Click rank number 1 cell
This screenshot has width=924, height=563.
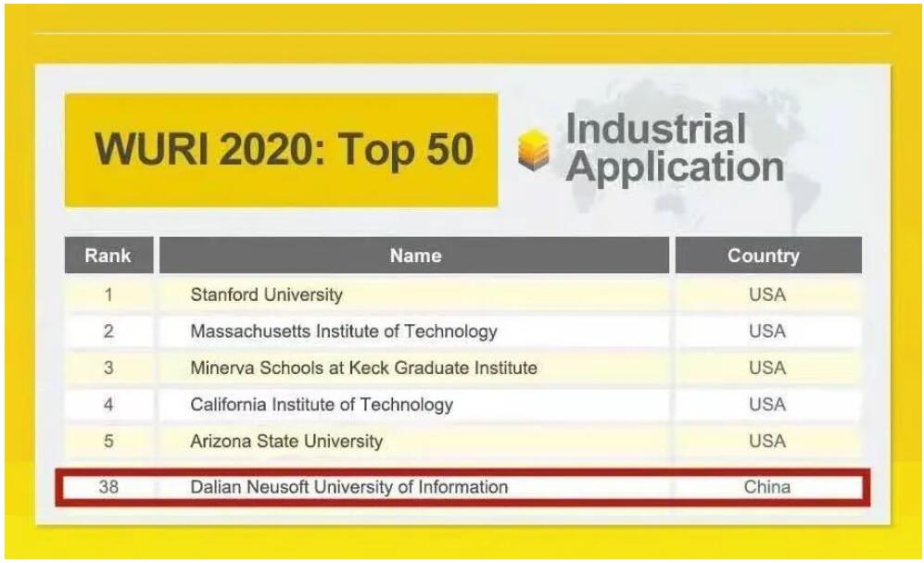pos(108,294)
